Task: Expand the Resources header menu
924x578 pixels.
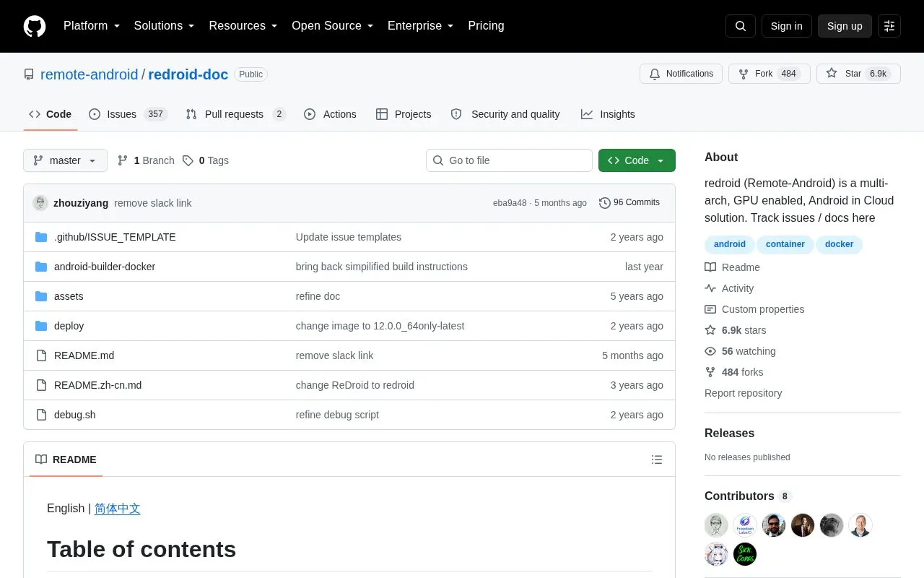Action: tap(243, 26)
